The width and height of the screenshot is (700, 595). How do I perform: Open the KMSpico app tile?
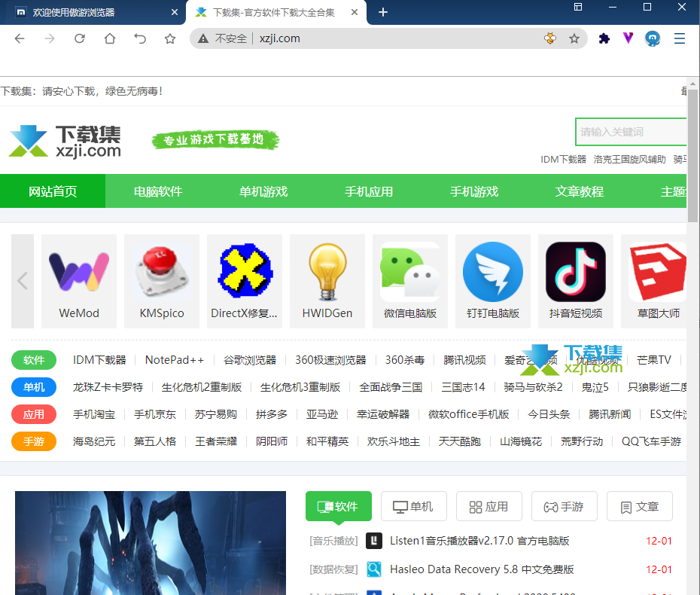(162, 282)
